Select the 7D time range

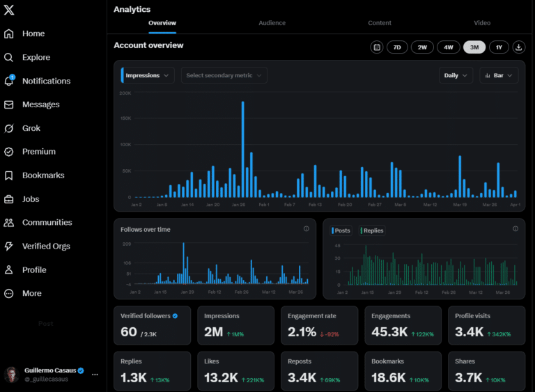[x=397, y=47]
